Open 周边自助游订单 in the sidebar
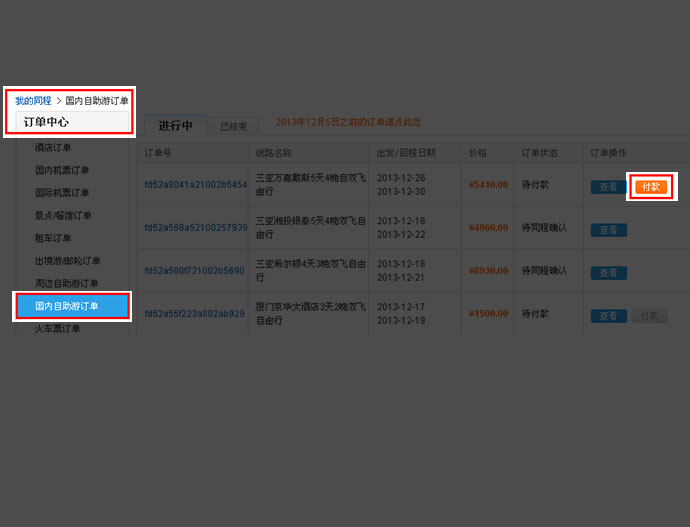690x527 pixels. [67, 284]
